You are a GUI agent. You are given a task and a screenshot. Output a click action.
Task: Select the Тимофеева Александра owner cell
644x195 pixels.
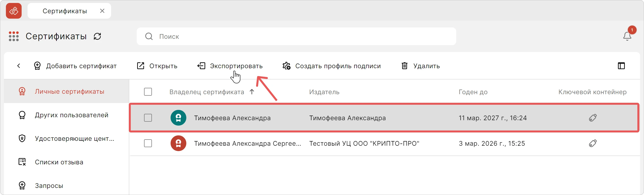232,118
